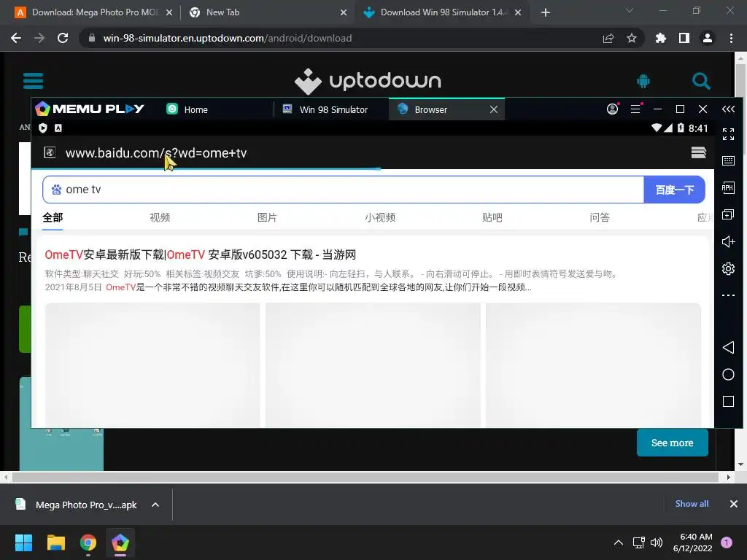
Task: Open Chrome three-dot menu
Action: click(x=731, y=38)
